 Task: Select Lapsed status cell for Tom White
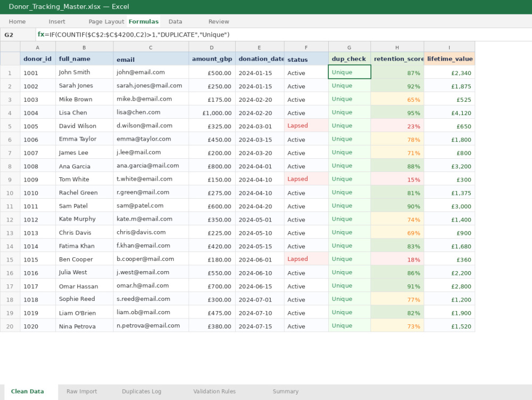coord(306,179)
